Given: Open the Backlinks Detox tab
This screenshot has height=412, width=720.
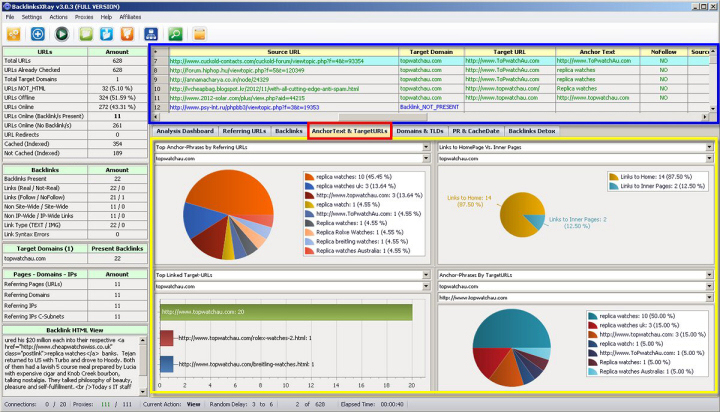Looking at the screenshot, I should tap(532, 131).
